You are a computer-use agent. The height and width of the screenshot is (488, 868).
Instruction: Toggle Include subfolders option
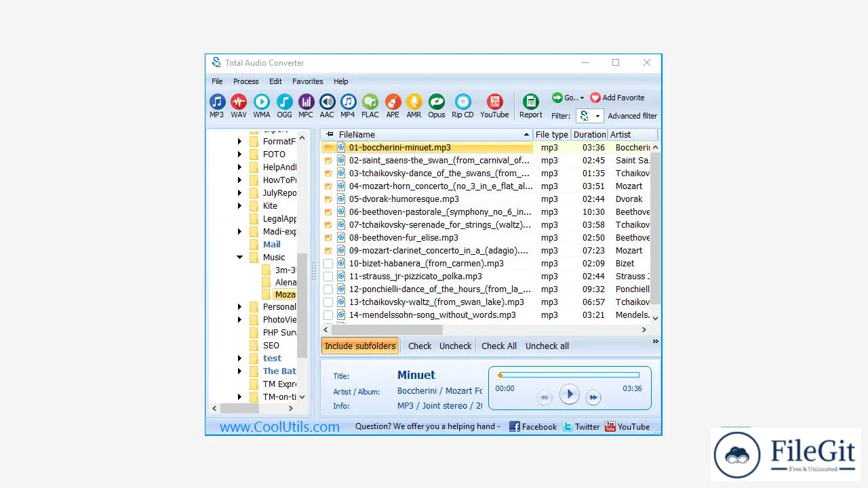pyautogui.click(x=360, y=346)
